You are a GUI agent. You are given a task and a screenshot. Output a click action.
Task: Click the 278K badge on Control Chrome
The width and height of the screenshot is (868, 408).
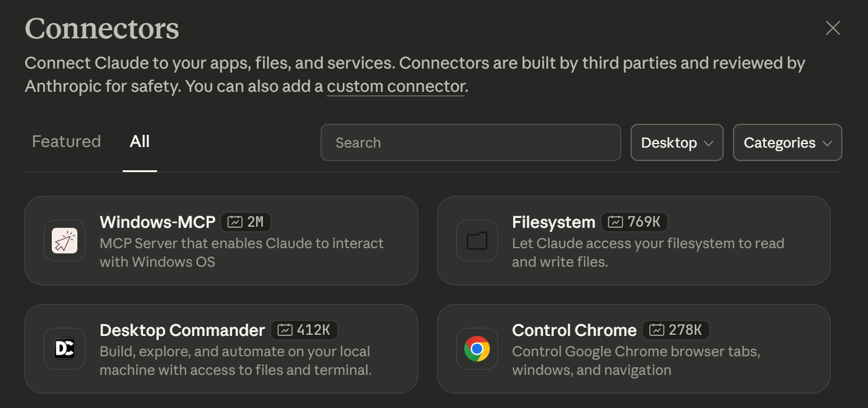point(676,330)
